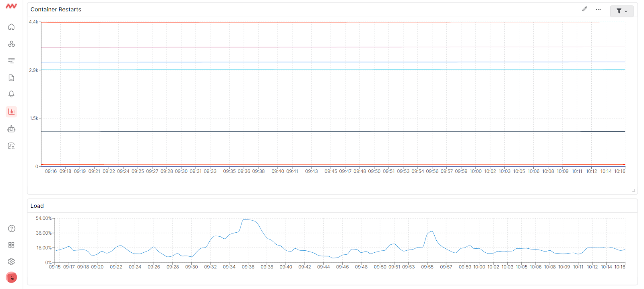Image resolution: width=644 pixels, height=289 pixels.
Task: Click the Load panel title
Action: pyautogui.click(x=37, y=206)
